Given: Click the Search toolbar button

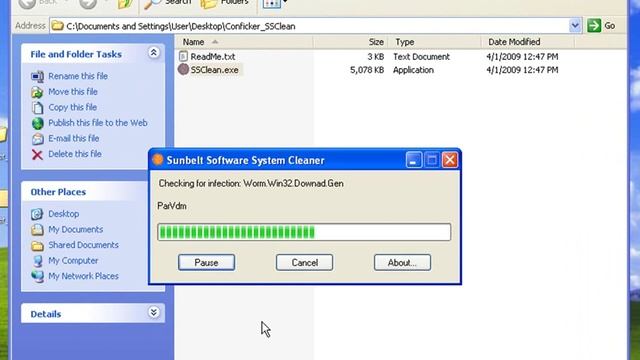Looking at the screenshot, I should pos(168,3).
